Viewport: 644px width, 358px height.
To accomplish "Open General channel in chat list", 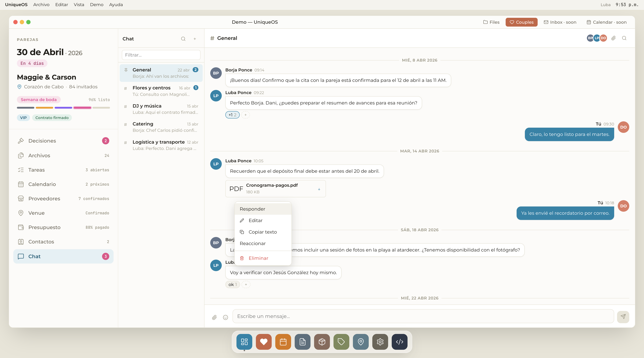I will pos(161,73).
